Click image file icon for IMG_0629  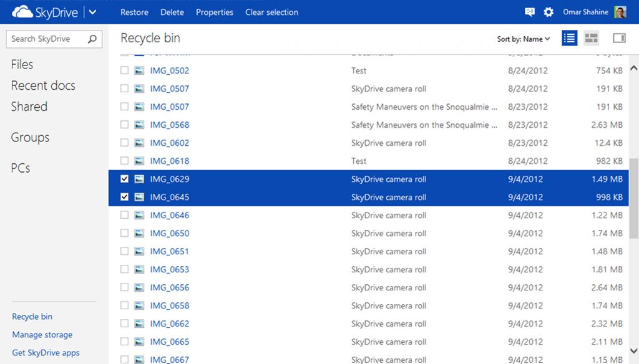(x=139, y=179)
